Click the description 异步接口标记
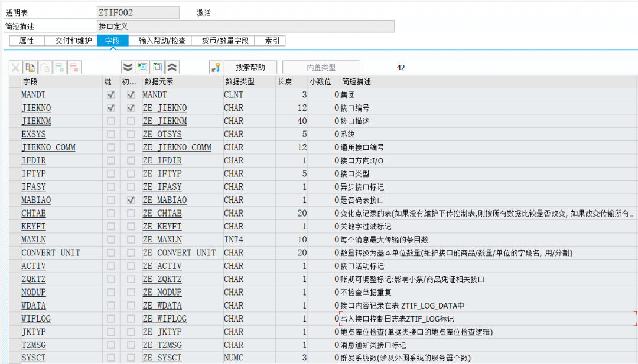This screenshot has height=364, width=638. (x=362, y=187)
